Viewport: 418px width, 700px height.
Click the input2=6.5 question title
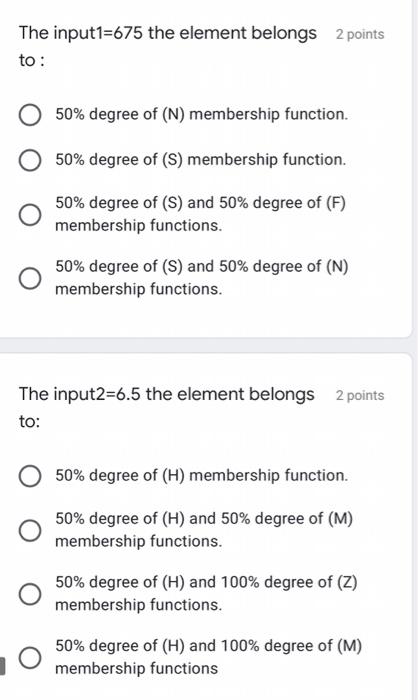(x=167, y=407)
